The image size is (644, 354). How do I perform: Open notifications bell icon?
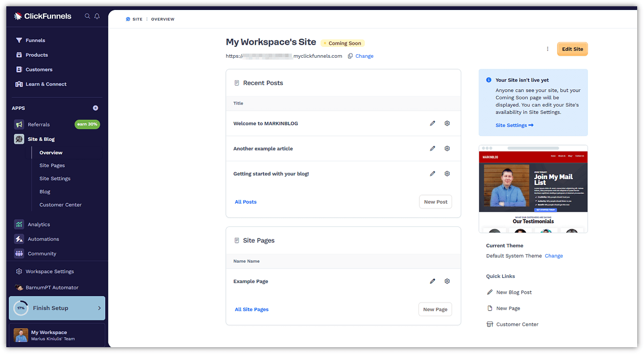point(97,16)
